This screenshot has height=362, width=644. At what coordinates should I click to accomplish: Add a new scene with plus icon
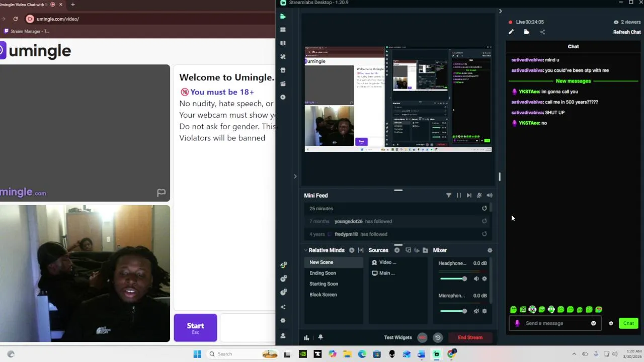(x=352, y=250)
